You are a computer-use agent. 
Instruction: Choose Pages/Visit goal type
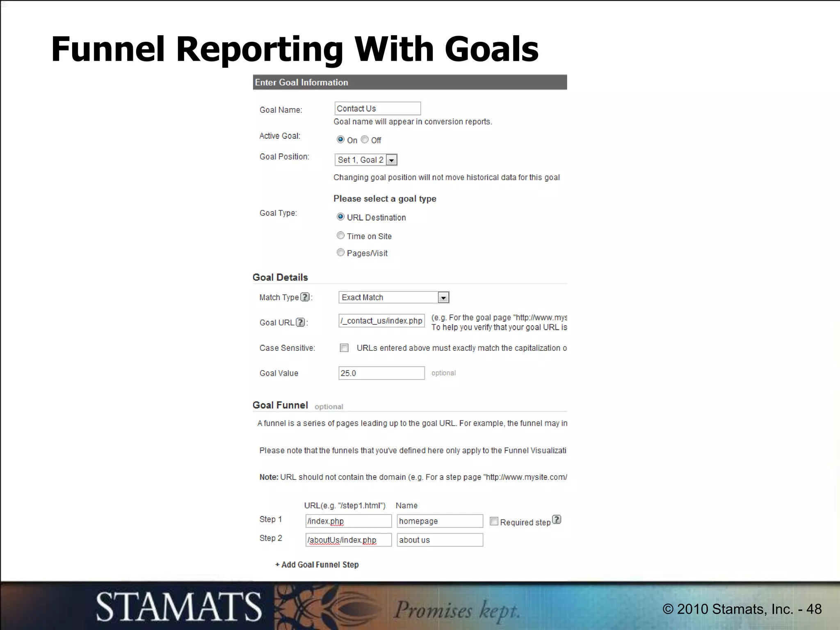340,252
